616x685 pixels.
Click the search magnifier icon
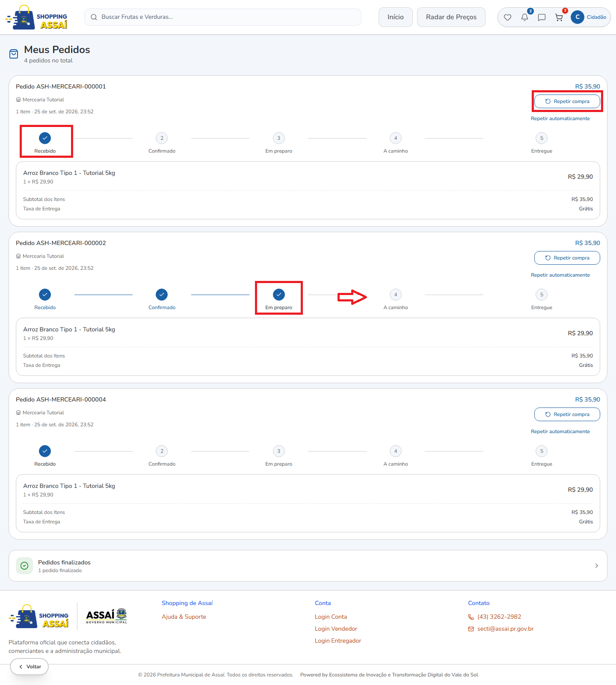[x=94, y=17]
